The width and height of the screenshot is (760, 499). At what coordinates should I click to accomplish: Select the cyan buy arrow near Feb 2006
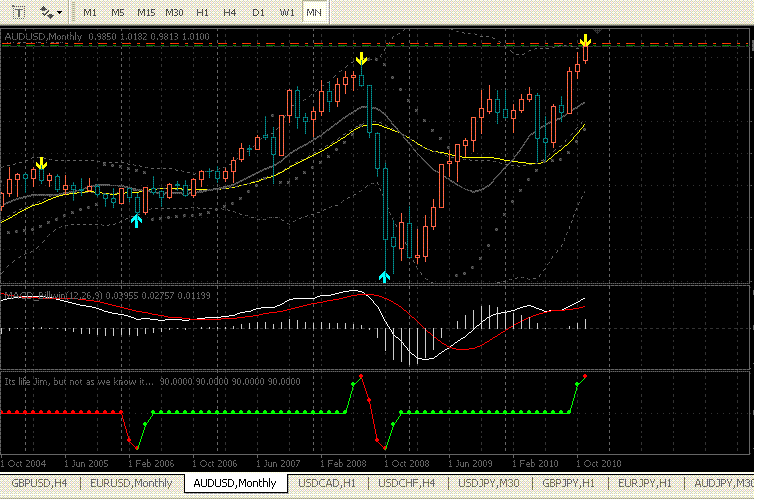pyautogui.click(x=136, y=221)
